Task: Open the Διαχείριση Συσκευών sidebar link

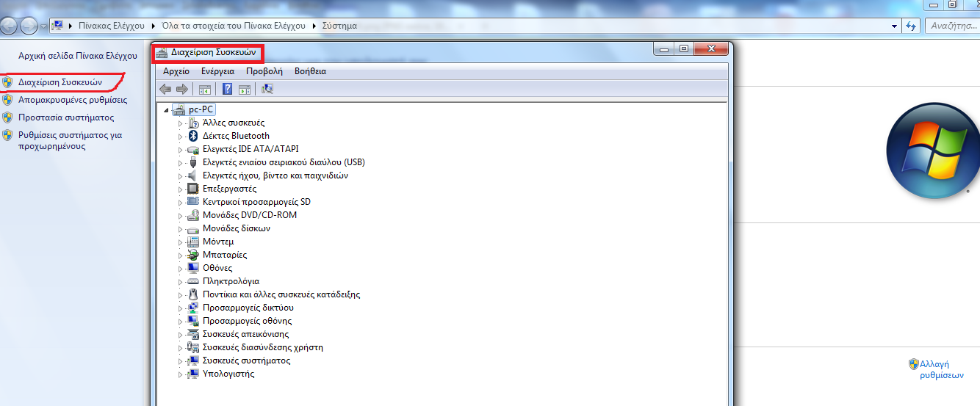Action: [x=60, y=82]
